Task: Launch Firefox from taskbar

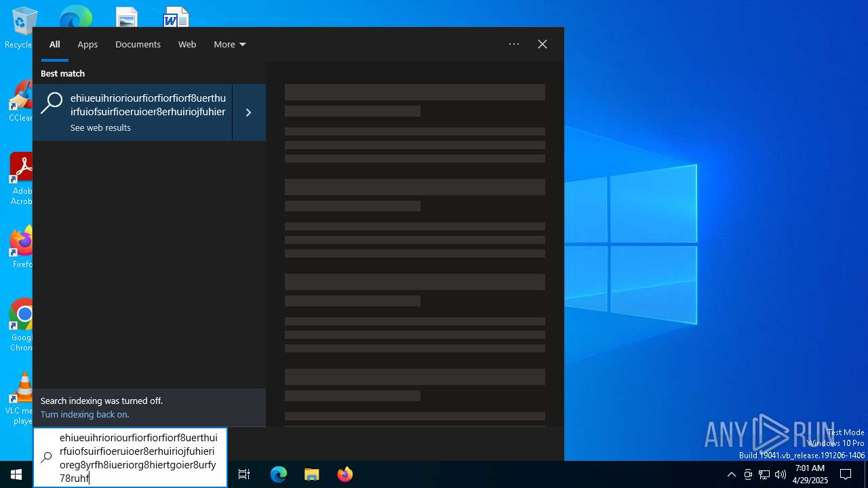Action: 345,474
